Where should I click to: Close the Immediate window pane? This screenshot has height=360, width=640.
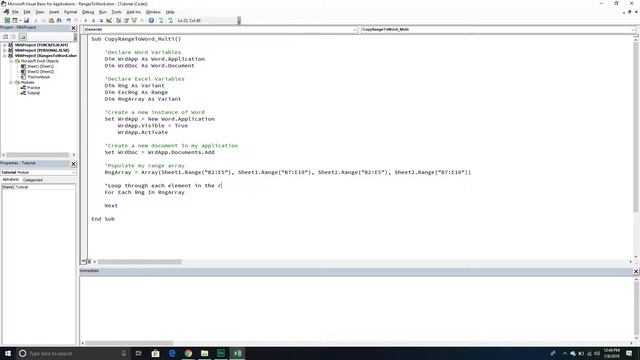point(636,271)
